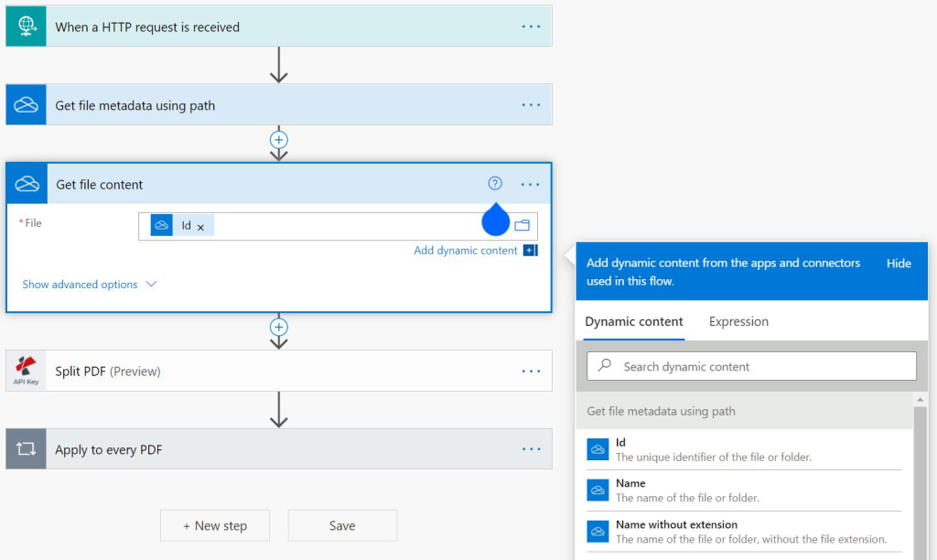The image size is (937, 560).
Task: Expand Show advanced options
Action: pyautogui.click(x=90, y=285)
